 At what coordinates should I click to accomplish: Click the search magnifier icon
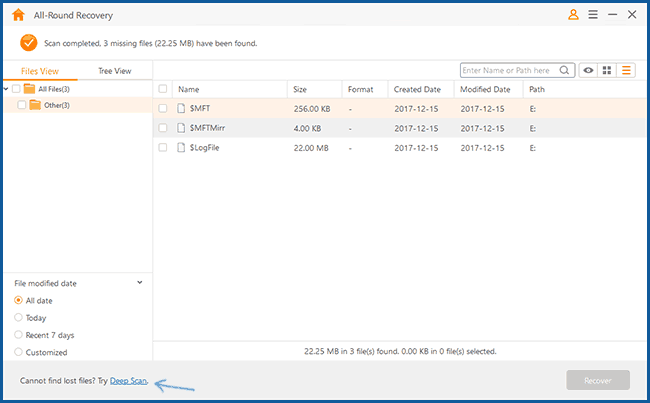(566, 70)
